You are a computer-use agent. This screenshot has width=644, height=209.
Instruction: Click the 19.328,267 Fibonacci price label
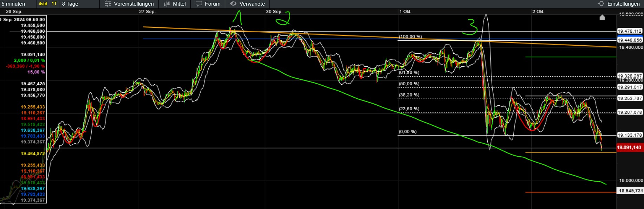(x=630, y=76)
